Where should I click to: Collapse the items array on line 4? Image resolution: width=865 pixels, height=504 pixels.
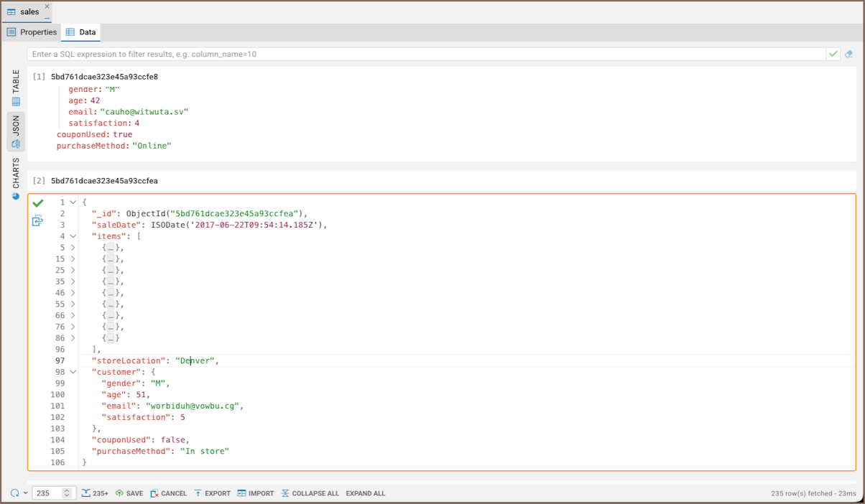73,236
